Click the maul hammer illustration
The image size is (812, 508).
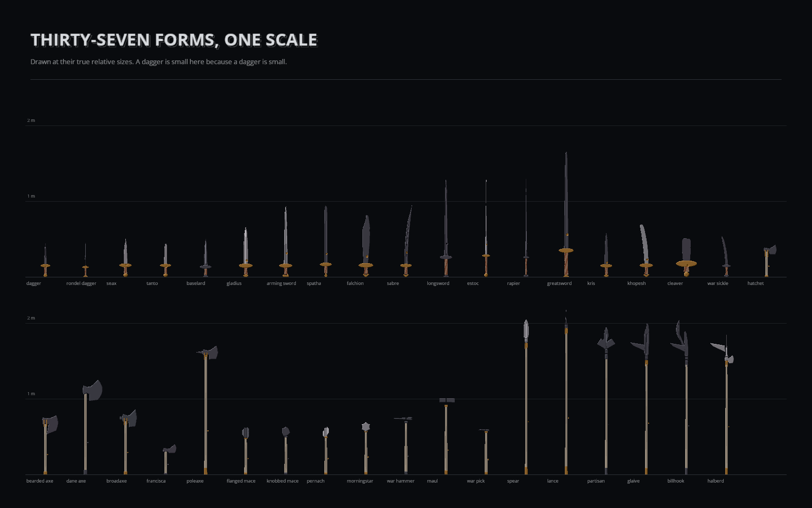[447, 436]
